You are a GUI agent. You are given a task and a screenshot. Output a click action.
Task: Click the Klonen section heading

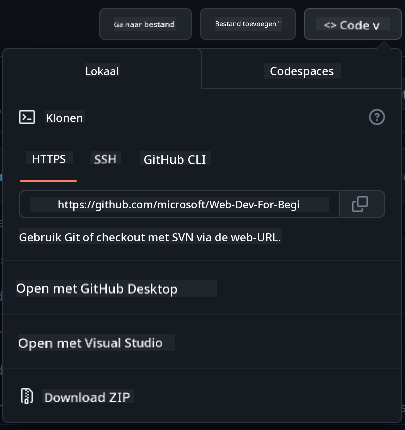pos(64,118)
